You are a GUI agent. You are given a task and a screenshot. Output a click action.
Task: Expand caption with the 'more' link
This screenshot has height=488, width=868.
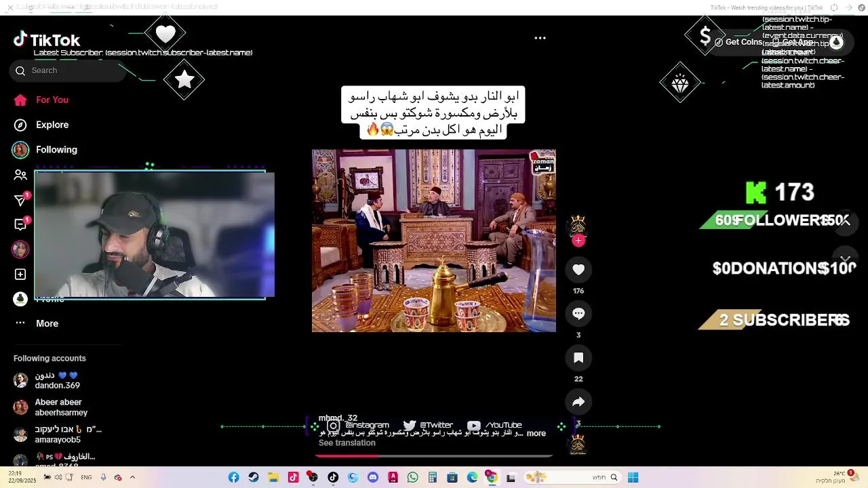(536, 434)
